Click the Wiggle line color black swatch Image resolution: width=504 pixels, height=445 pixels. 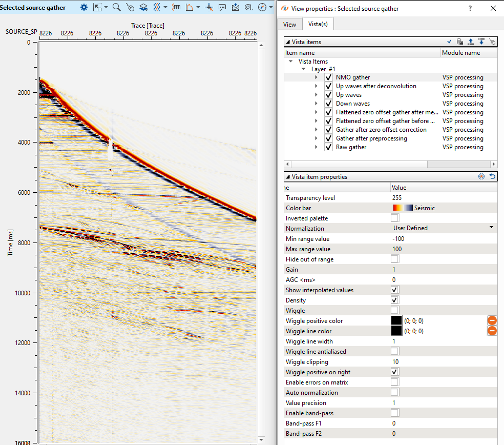click(396, 331)
